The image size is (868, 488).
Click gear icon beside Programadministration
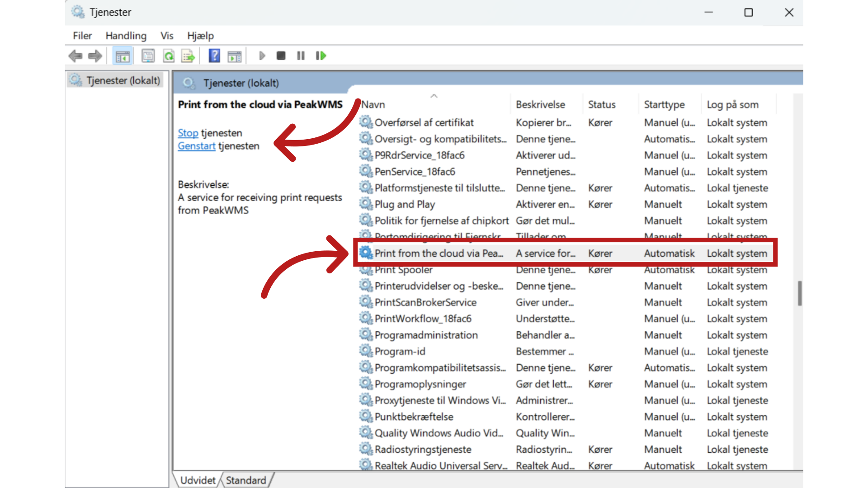[x=365, y=334]
